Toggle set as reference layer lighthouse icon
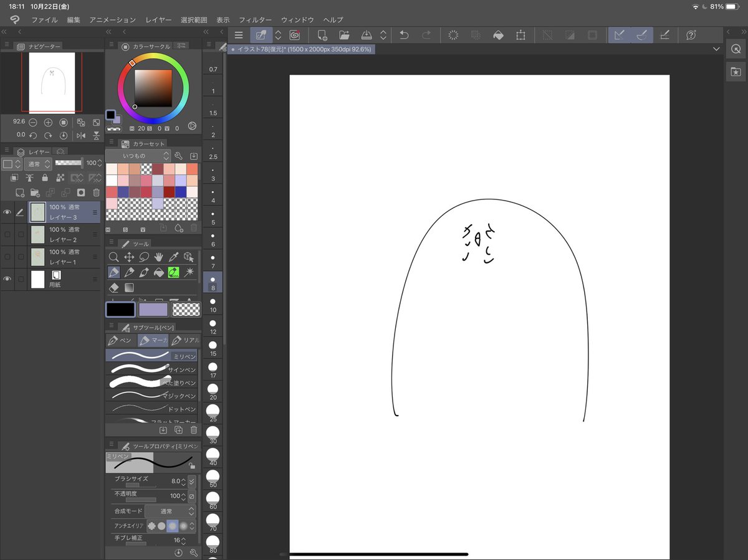The height and width of the screenshot is (560, 748). coord(29,178)
